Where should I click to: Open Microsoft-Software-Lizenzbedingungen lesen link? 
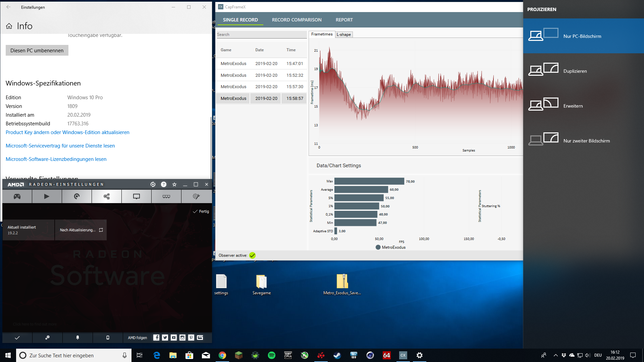point(56,159)
